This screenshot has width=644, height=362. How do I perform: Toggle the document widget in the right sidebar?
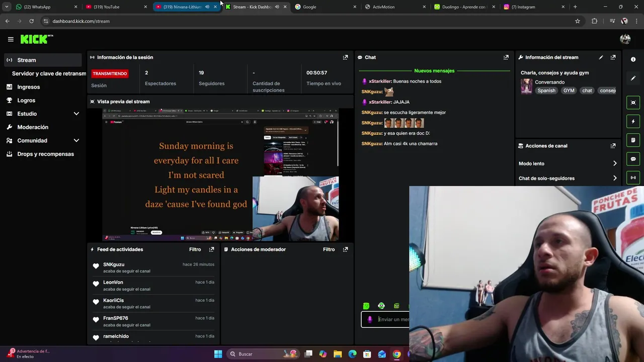coord(633,140)
